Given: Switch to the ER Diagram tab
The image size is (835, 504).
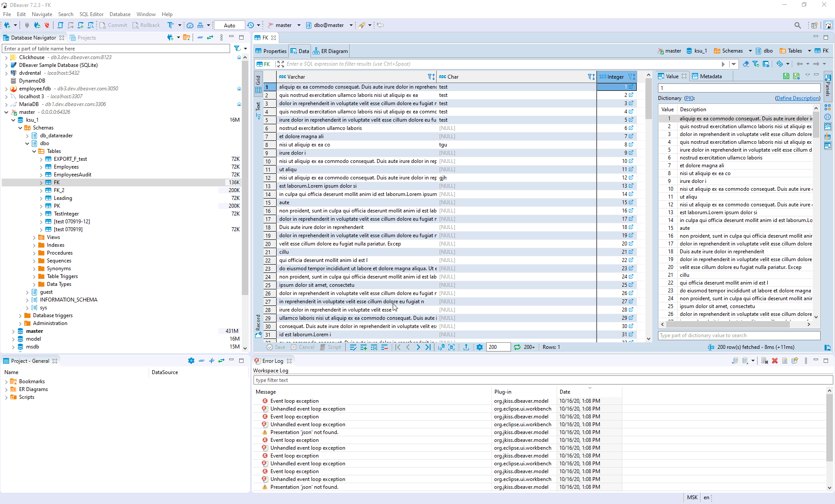Looking at the screenshot, I should (x=331, y=51).
